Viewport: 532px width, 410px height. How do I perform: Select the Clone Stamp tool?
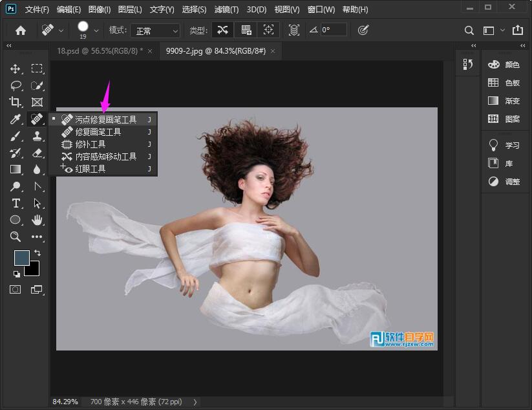pyautogui.click(x=37, y=136)
